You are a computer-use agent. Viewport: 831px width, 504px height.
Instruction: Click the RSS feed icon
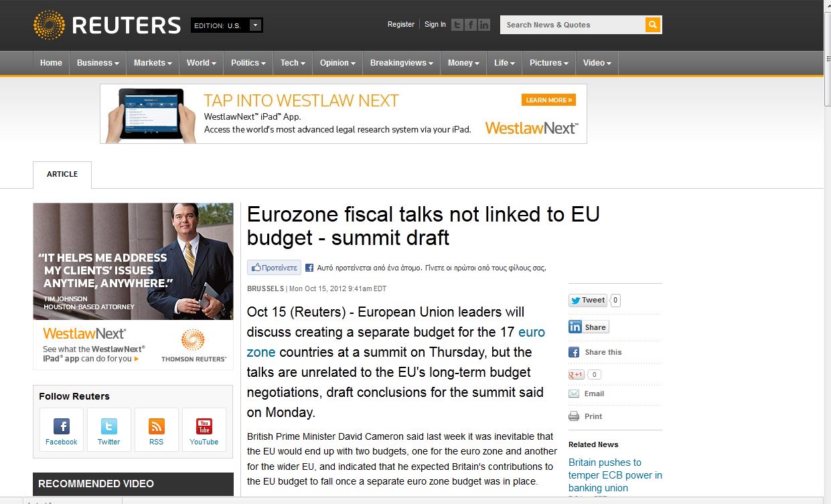pyautogui.click(x=156, y=427)
